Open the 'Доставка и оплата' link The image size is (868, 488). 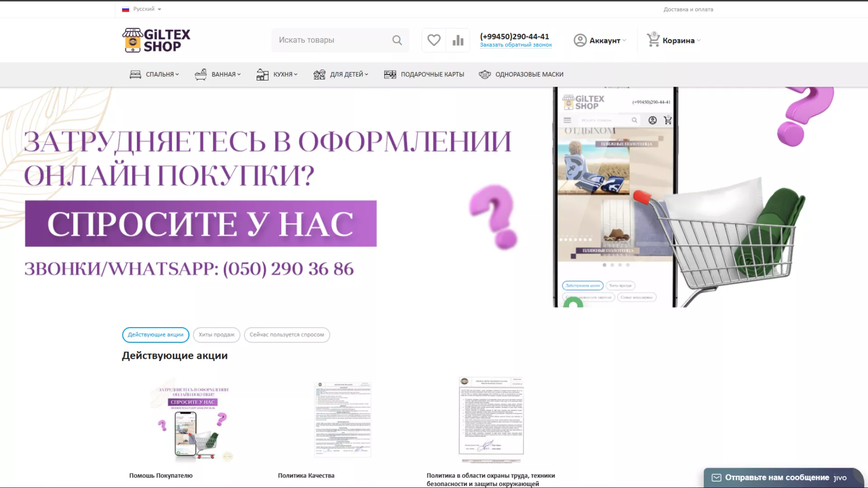click(688, 9)
